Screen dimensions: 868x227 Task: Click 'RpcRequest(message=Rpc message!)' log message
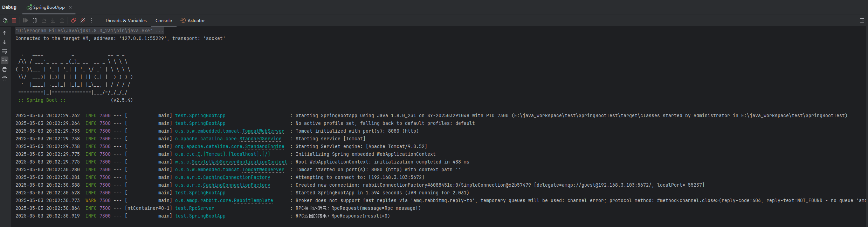[x=376, y=208]
